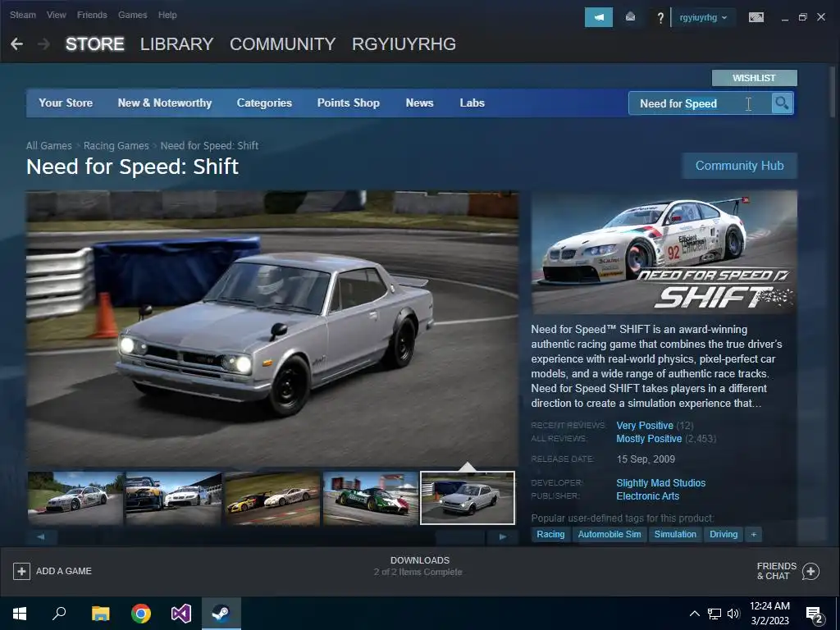This screenshot has width=840, height=630.
Task: Open the View menu
Action: pyautogui.click(x=57, y=15)
